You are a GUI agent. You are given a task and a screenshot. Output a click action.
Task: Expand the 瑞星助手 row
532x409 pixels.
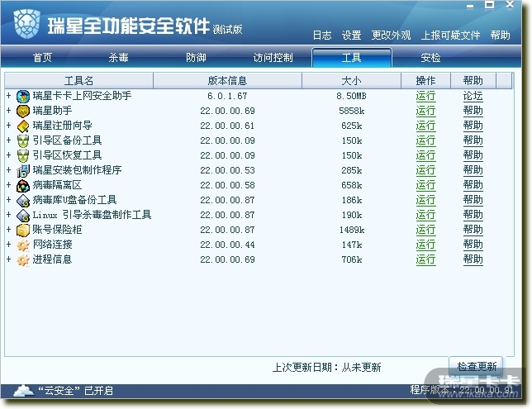9,111
